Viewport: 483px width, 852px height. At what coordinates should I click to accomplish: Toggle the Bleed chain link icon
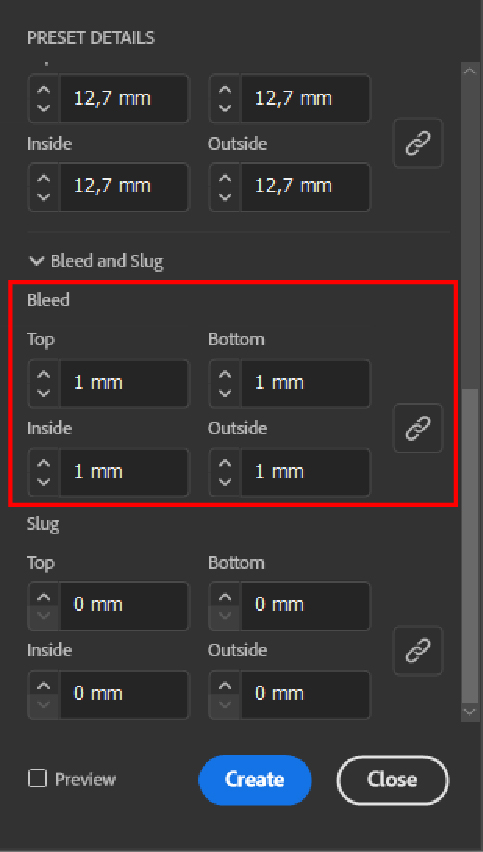tap(418, 428)
